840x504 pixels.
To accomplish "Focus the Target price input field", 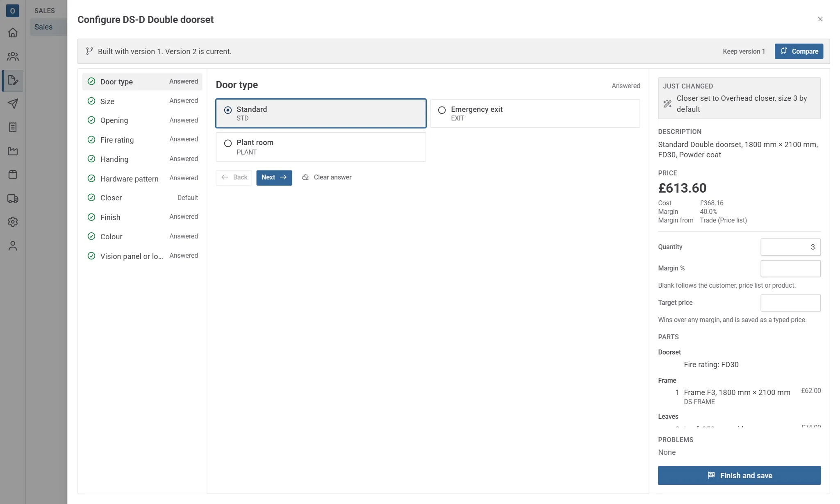I will click(x=790, y=303).
